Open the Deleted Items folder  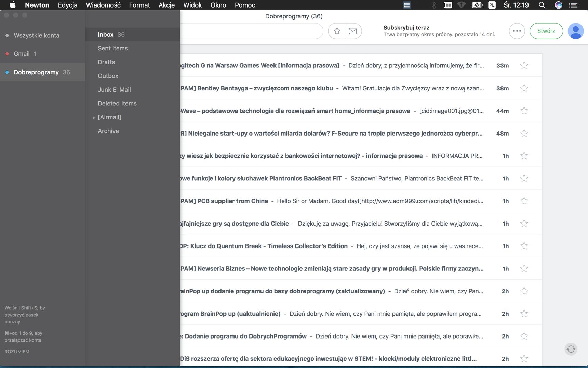pyautogui.click(x=133, y=103)
